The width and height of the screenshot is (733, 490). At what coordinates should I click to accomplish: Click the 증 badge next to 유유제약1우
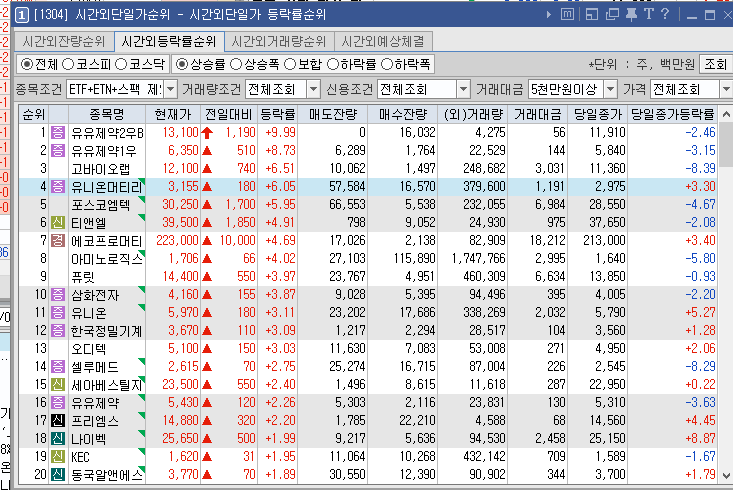pos(58,151)
